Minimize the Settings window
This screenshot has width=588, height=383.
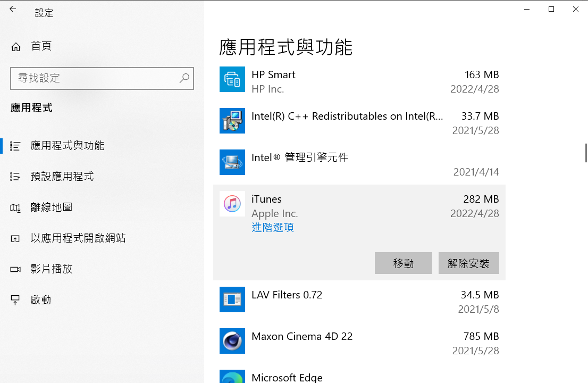click(527, 9)
